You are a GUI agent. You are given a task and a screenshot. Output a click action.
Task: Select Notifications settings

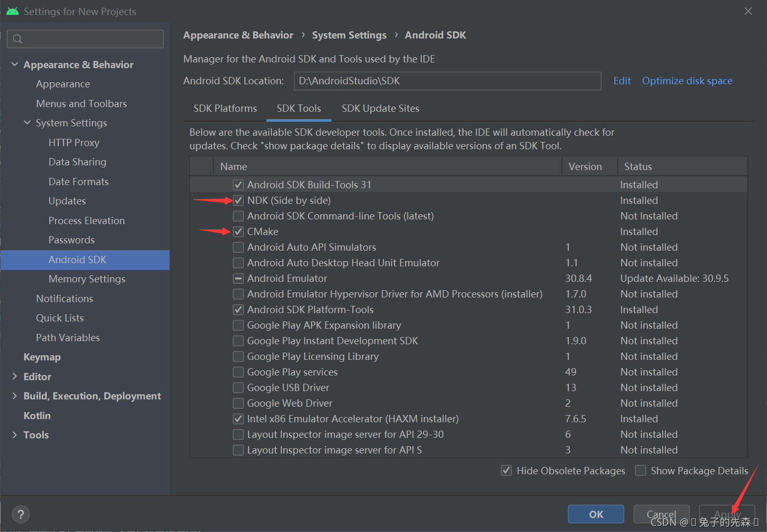tap(65, 299)
